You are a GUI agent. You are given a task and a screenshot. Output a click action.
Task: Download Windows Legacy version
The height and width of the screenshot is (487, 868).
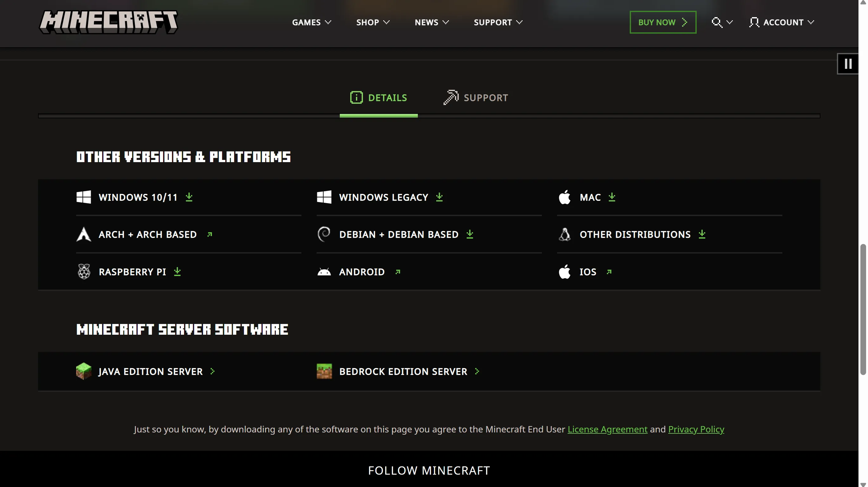tap(380, 197)
